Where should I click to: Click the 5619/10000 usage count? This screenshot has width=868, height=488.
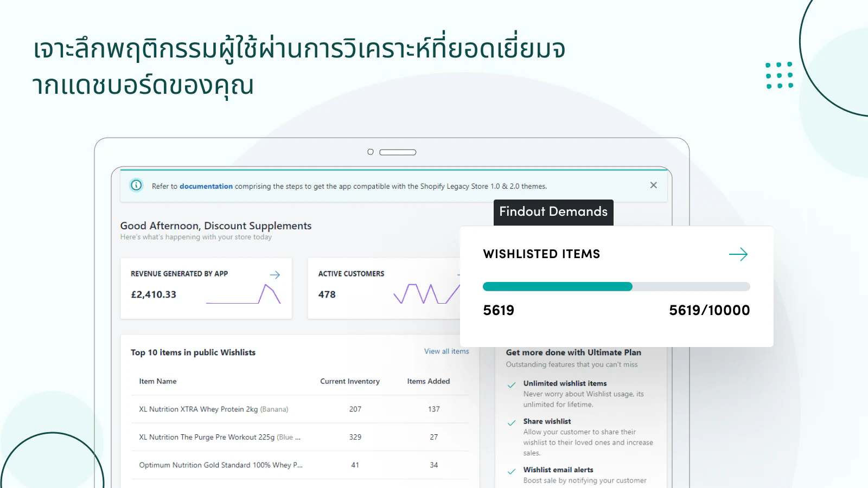tap(710, 310)
